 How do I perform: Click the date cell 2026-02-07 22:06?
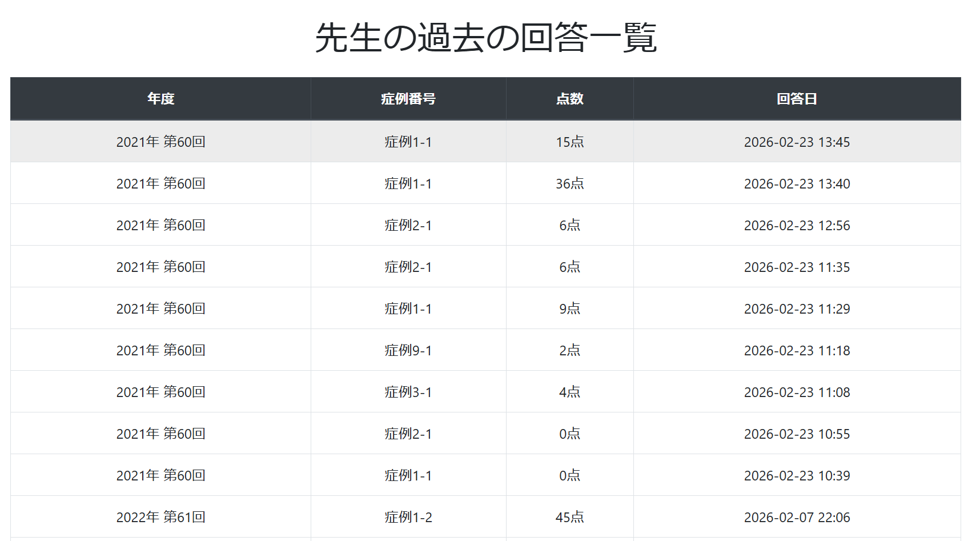[x=797, y=517]
